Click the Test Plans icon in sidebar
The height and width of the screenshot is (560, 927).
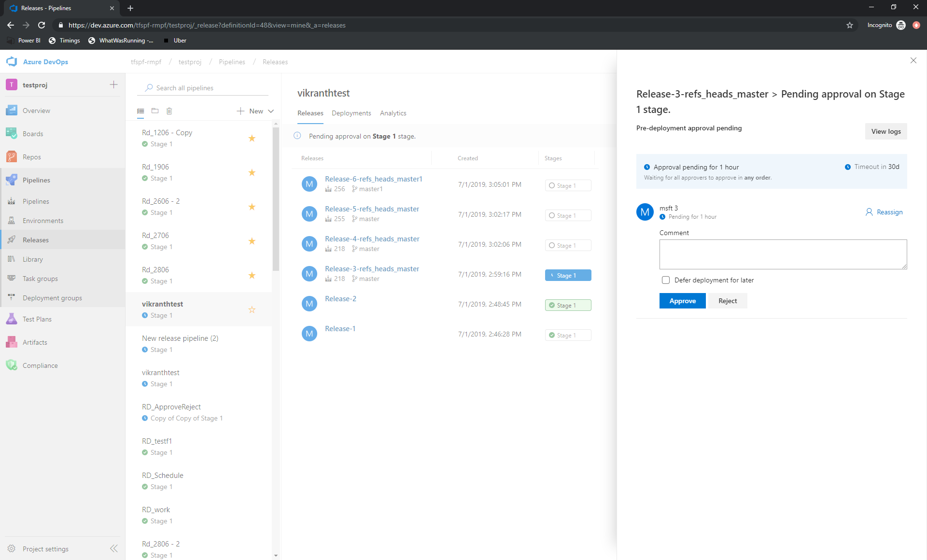tap(12, 319)
